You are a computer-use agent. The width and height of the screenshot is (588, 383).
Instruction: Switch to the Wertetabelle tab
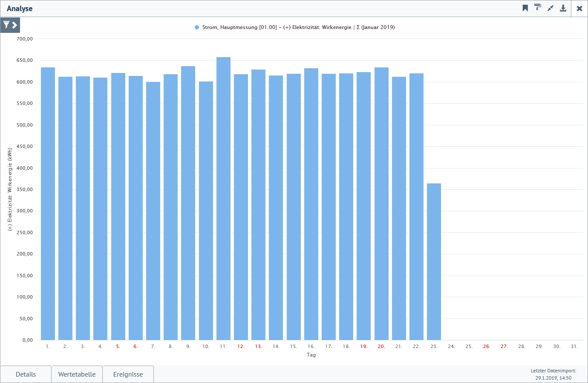coord(77,374)
